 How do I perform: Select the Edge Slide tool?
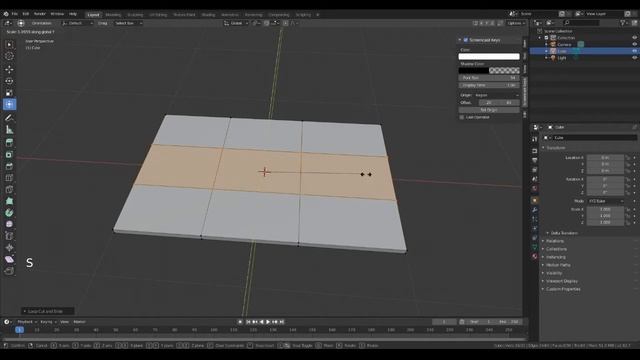(9, 236)
